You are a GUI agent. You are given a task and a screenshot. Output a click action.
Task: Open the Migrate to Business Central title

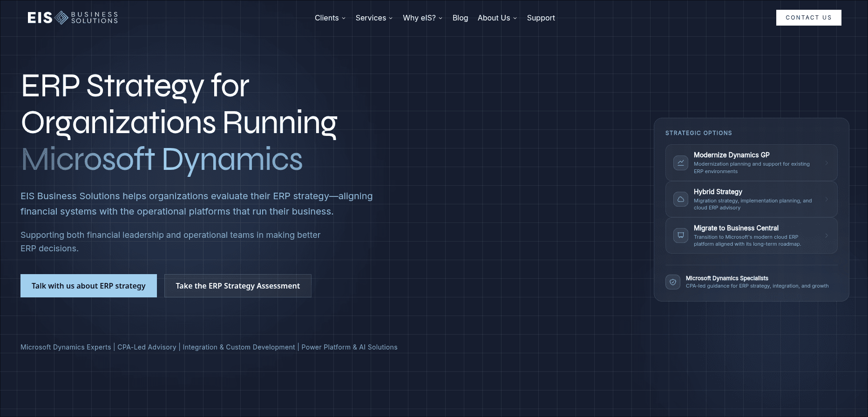point(736,228)
